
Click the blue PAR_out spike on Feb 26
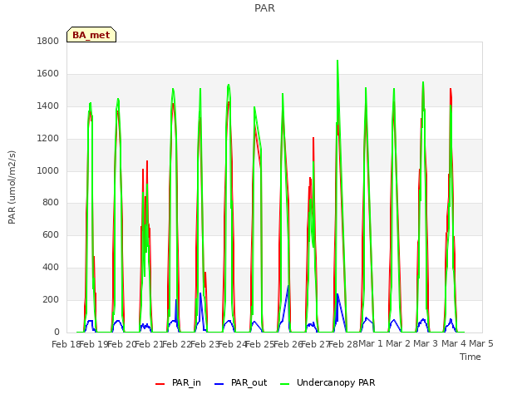pyautogui.click(x=288, y=287)
